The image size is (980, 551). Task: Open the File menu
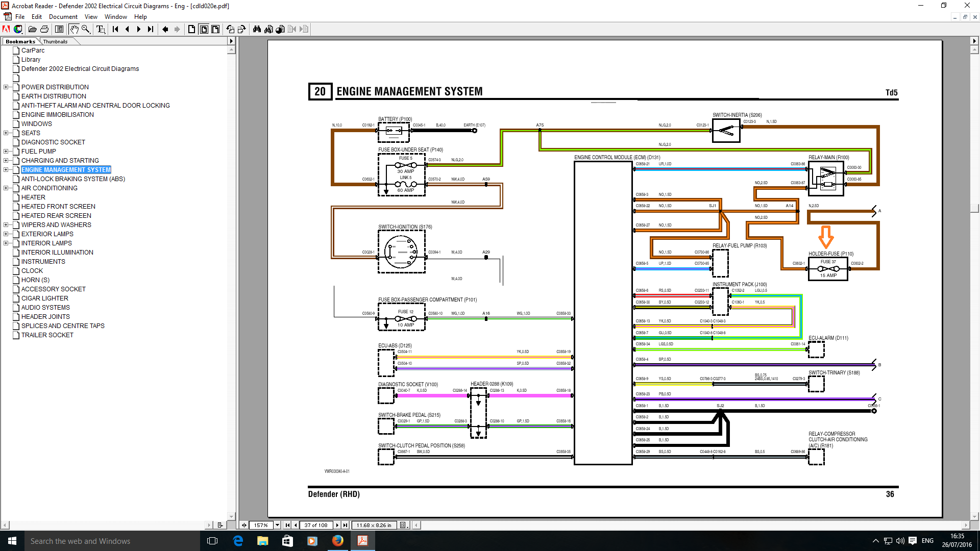pyautogui.click(x=20, y=17)
